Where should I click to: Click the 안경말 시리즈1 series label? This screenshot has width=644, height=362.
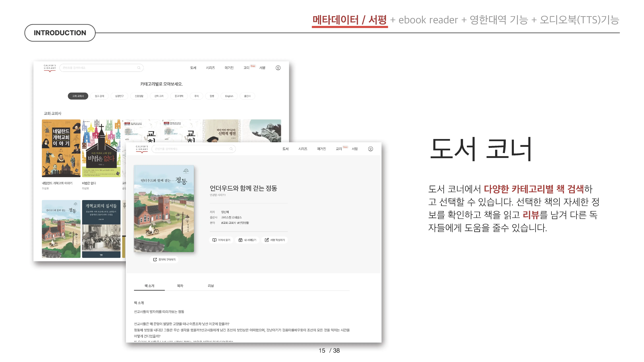[217, 195]
